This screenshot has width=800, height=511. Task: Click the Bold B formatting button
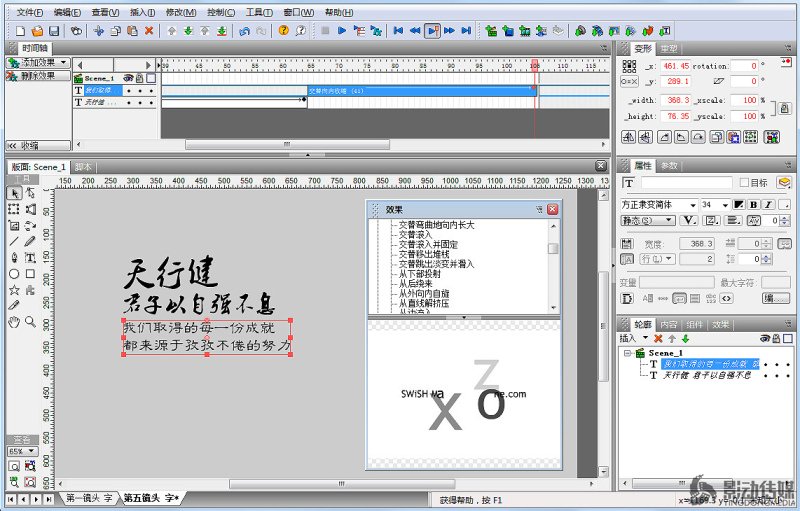click(x=755, y=205)
